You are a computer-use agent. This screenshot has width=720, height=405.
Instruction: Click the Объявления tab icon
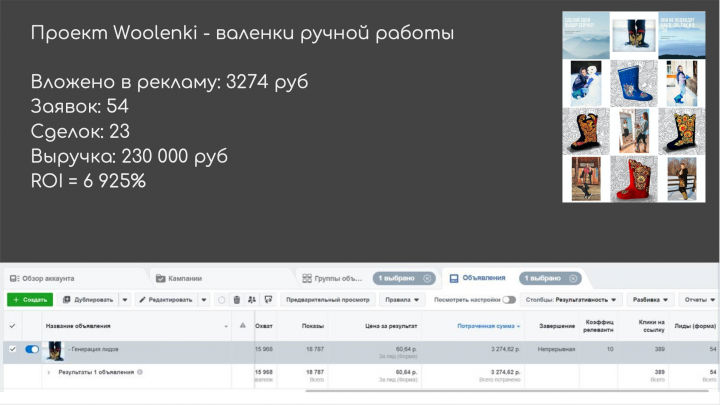click(x=454, y=278)
